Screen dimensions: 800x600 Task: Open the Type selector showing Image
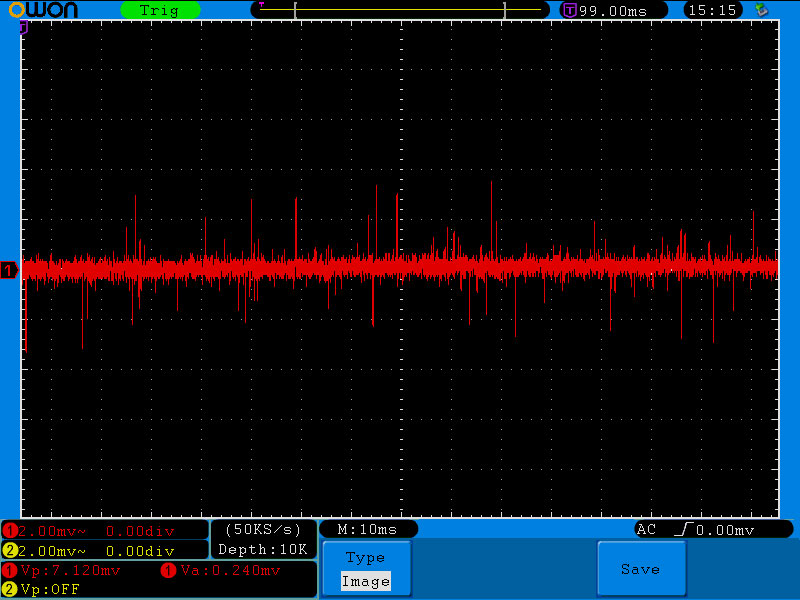click(365, 581)
